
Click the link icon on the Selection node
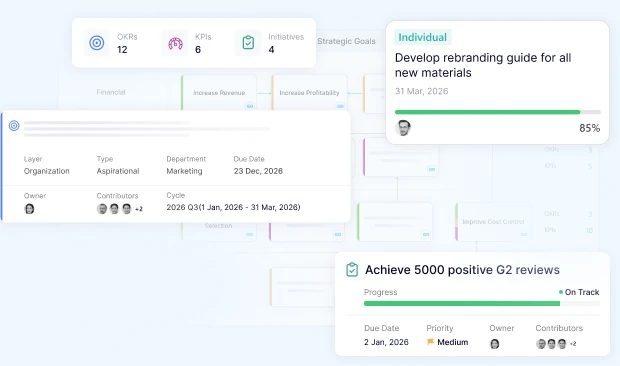tap(250, 234)
